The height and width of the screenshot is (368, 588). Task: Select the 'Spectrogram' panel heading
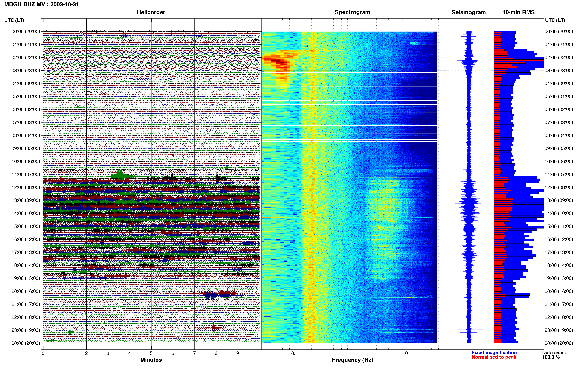[352, 12]
